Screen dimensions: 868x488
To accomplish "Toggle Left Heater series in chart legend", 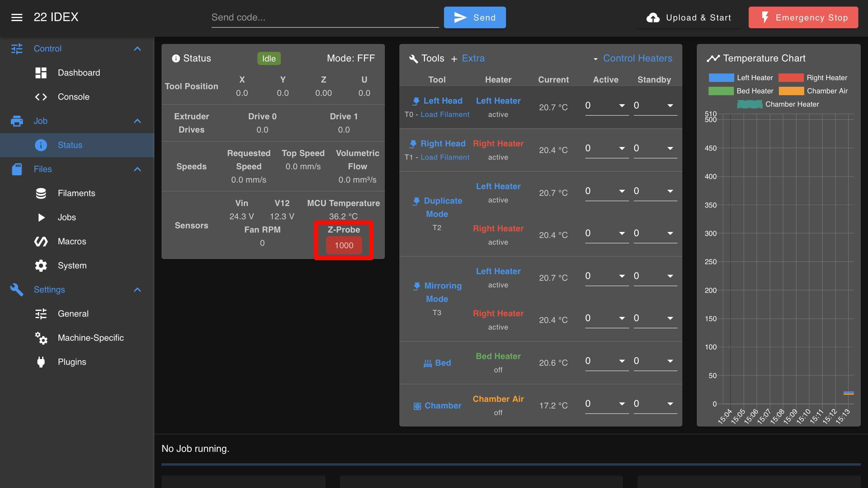I will [x=741, y=78].
